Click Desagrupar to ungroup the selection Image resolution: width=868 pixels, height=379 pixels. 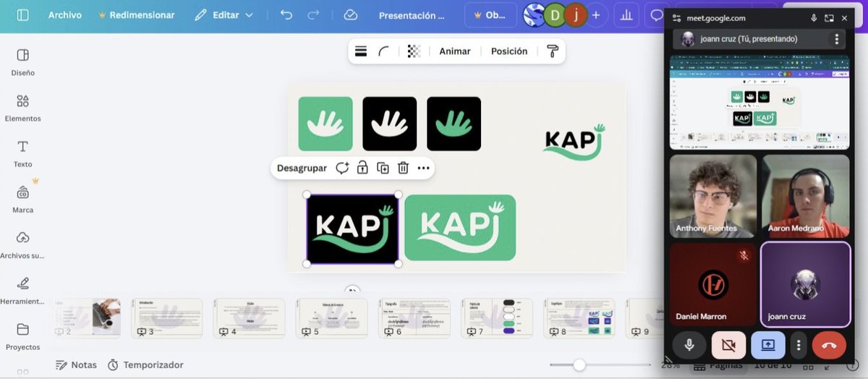tap(302, 168)
